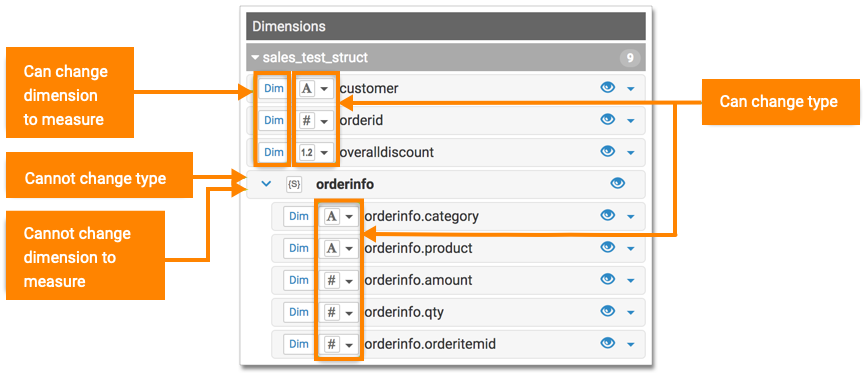Click the string type icon for orderinfo.category
Image resolution: width=865 pixels, height=375 pixels.
[331, 217]
